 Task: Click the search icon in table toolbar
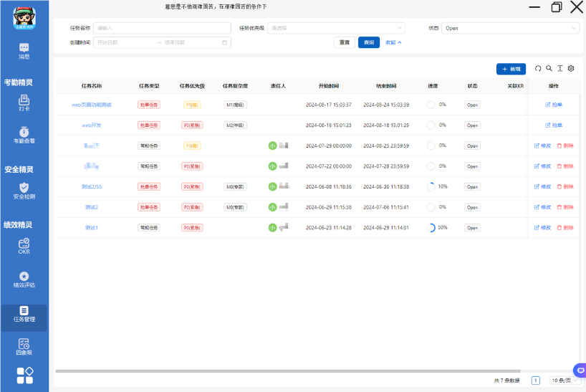[549, 69]
